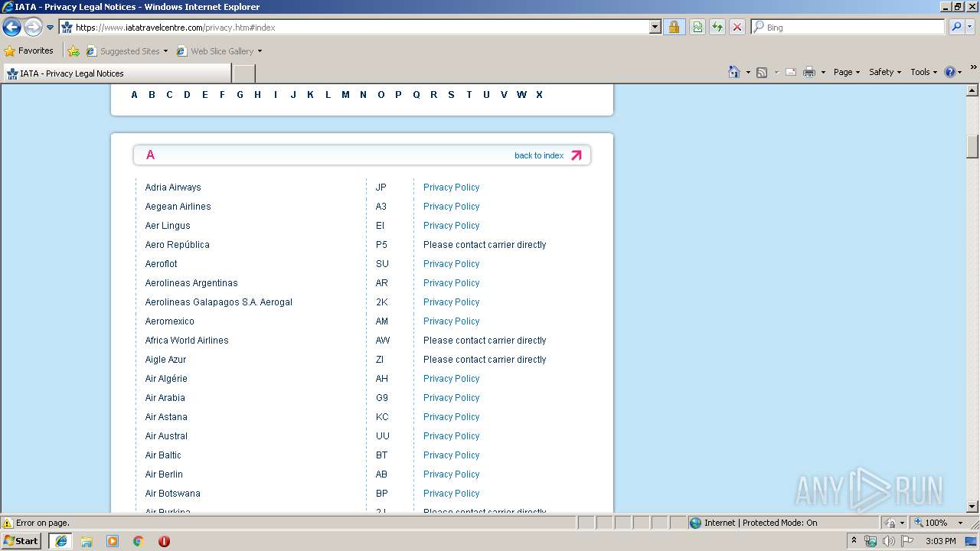The height and width of the screenshot is (551, 980).
Task: Open Aeromexico Privacy Policy link
Action: pos(451,321)
